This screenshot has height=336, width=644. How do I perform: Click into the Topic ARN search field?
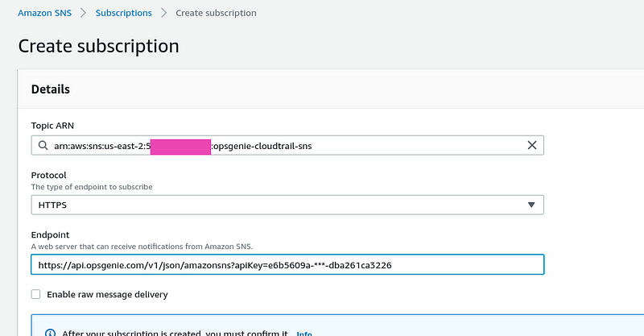[287, 145]
